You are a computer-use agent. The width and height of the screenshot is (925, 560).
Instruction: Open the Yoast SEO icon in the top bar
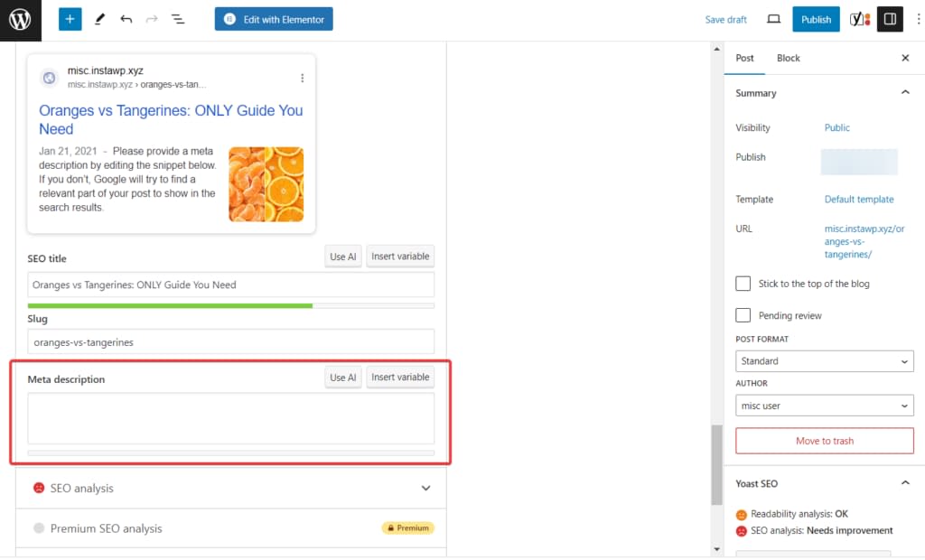(858, 18)
